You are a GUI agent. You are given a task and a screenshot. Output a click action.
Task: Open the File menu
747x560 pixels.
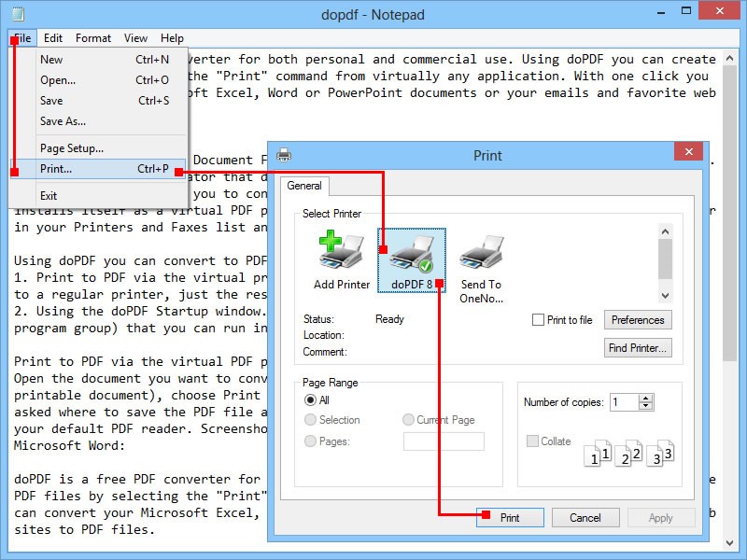pyautogui.click(x=22, y=38)
